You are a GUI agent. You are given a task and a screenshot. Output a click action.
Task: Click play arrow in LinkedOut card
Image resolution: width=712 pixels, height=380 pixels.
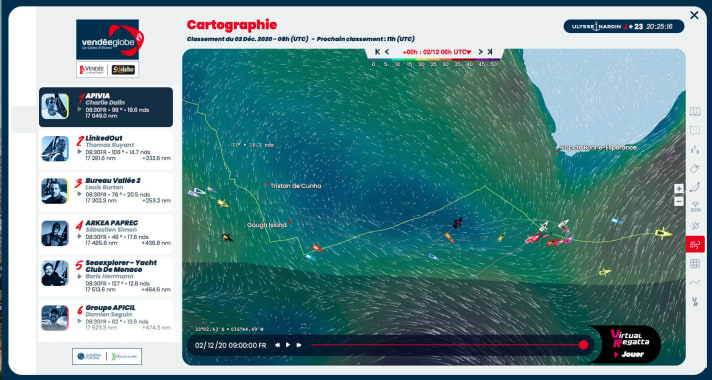coord(80,152)
